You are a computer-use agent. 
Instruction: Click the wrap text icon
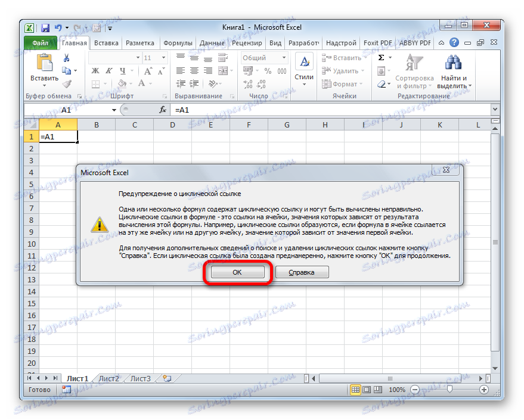222,58
